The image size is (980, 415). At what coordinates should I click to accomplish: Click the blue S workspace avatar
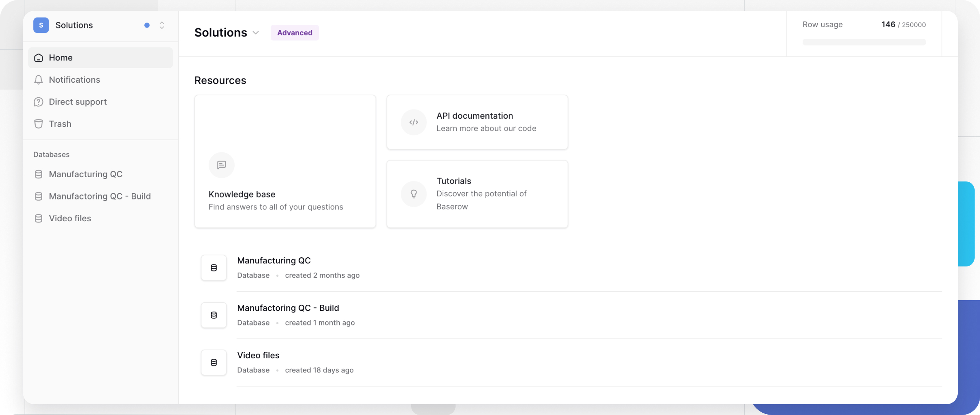(x=41, y=25)
